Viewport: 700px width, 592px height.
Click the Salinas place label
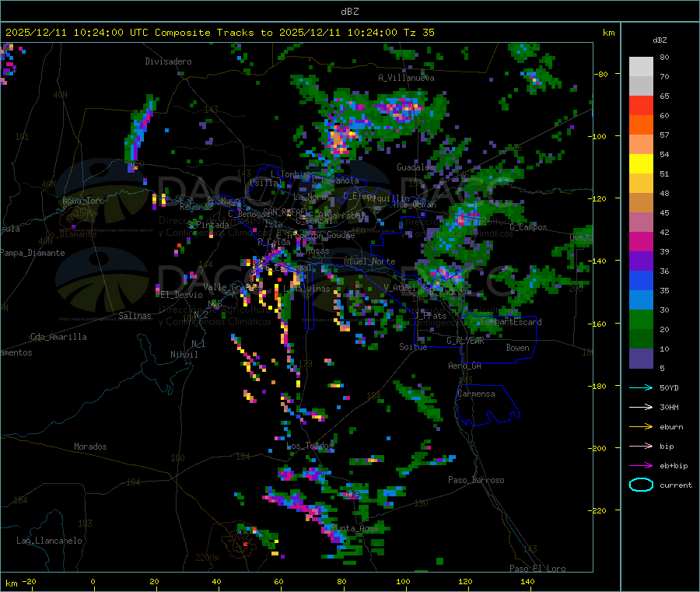pos(135,316)
